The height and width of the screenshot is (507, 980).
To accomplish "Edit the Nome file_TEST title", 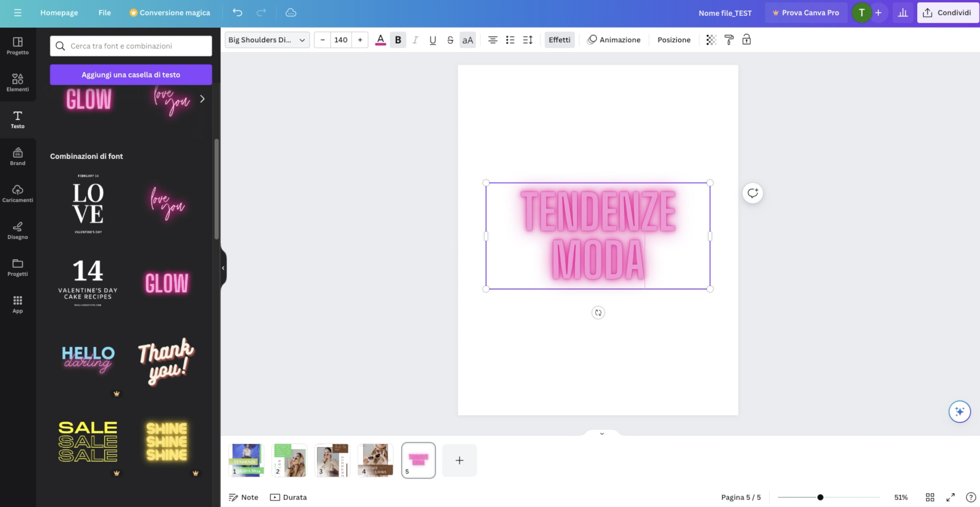I will tap(725, 13).
